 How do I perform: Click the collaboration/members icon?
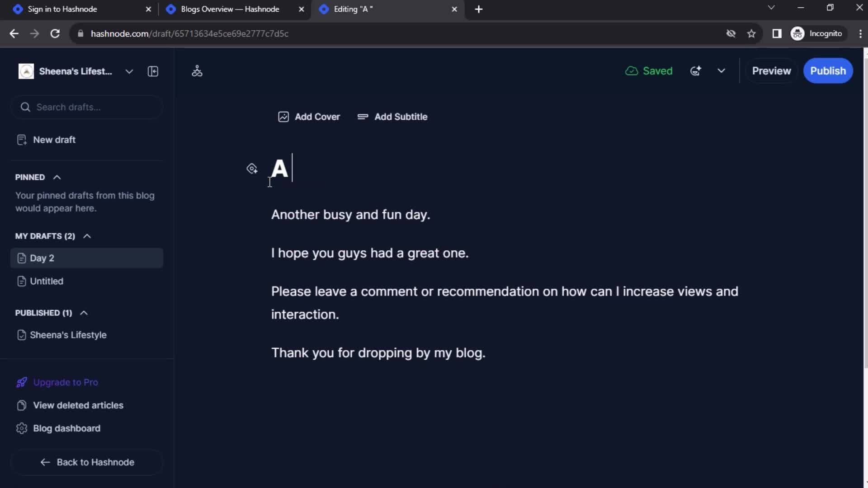[x=198, y=70]
